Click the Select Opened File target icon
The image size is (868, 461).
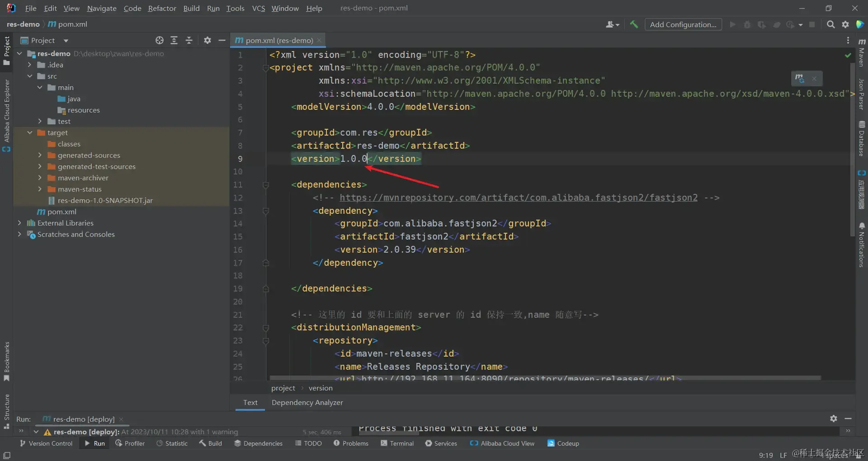tap(160, 40)
